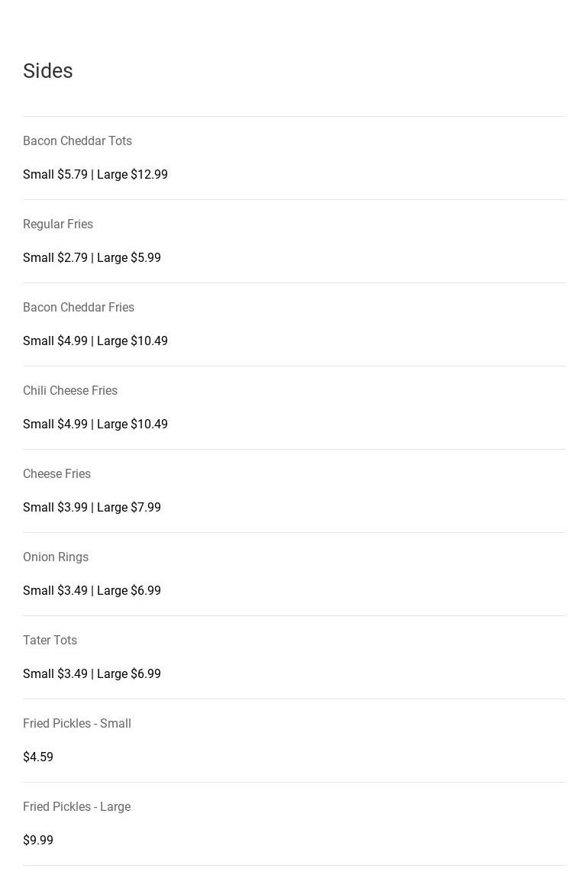Open the Regular Fries menu item
This screenshot has height=875, width=588.
pyautogui.click(x=58, y=224)
